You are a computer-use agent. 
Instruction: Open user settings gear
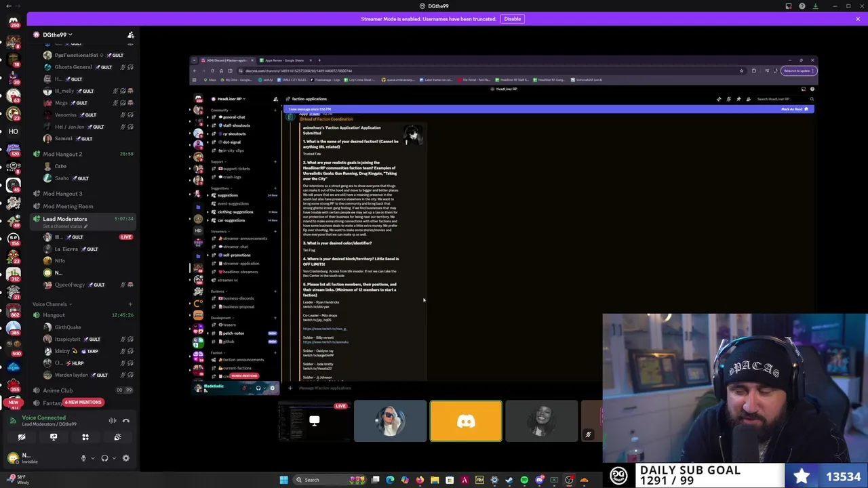(125, 458)
